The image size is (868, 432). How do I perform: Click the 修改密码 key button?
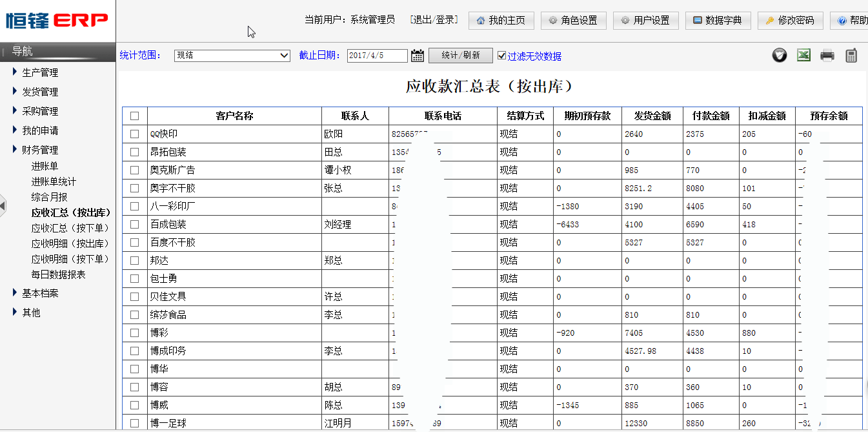click(x=790, y=21)
